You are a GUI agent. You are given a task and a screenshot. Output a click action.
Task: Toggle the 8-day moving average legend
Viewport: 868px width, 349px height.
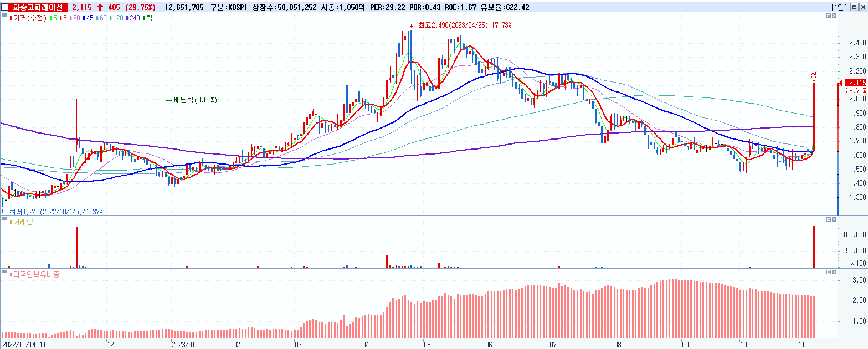tap(63, 18)
